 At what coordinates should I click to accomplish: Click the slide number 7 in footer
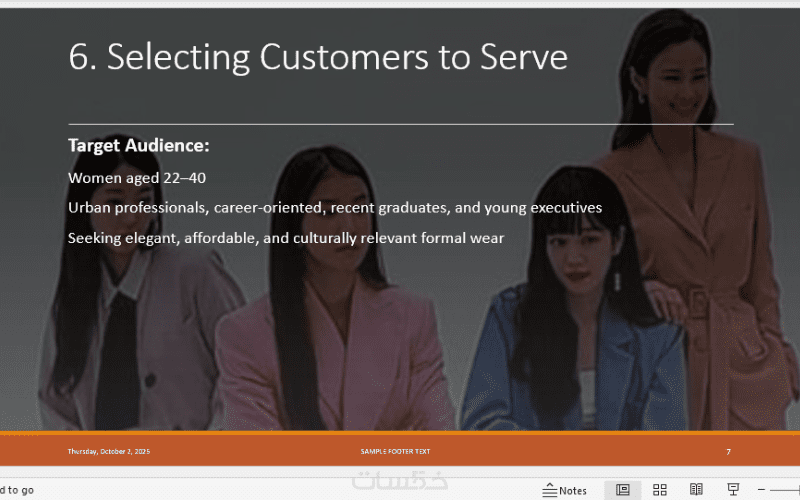click(x=729, y=452)
